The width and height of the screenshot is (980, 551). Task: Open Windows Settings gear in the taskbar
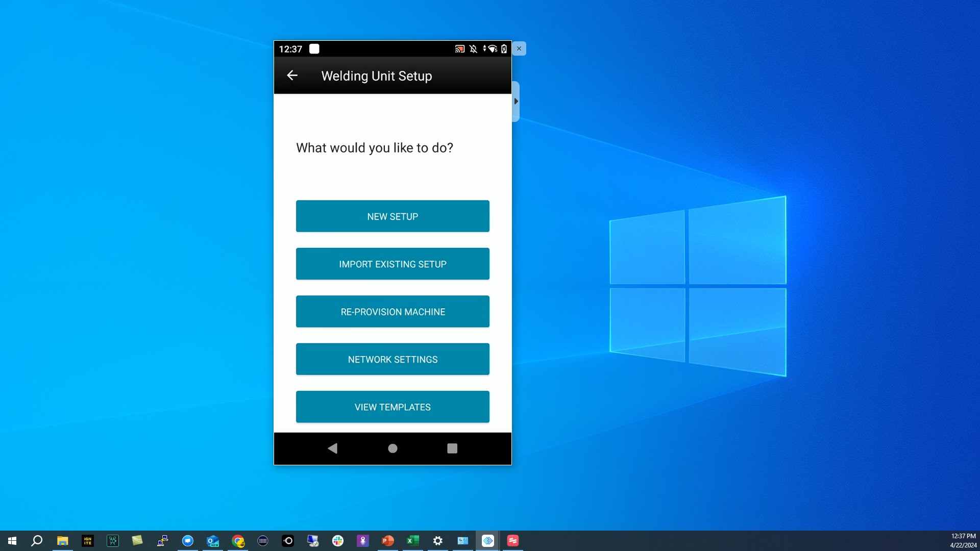point(438,541)
